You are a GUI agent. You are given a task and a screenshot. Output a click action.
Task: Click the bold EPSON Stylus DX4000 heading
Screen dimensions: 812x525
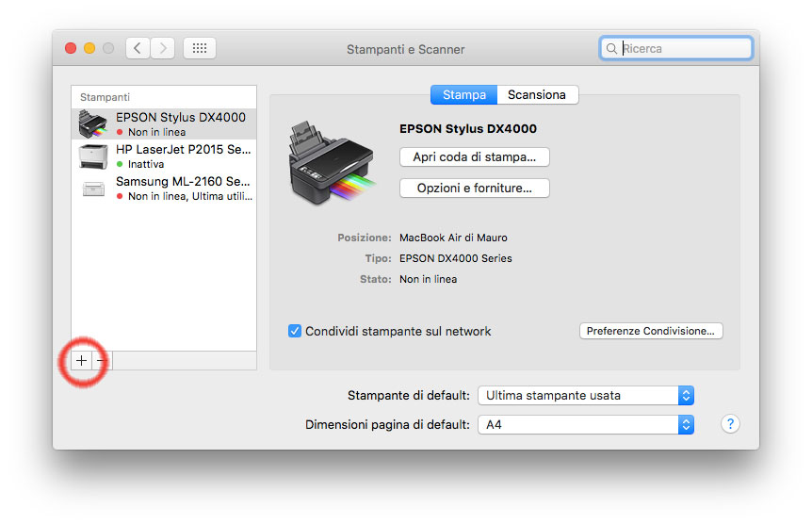tap(467, 128)
